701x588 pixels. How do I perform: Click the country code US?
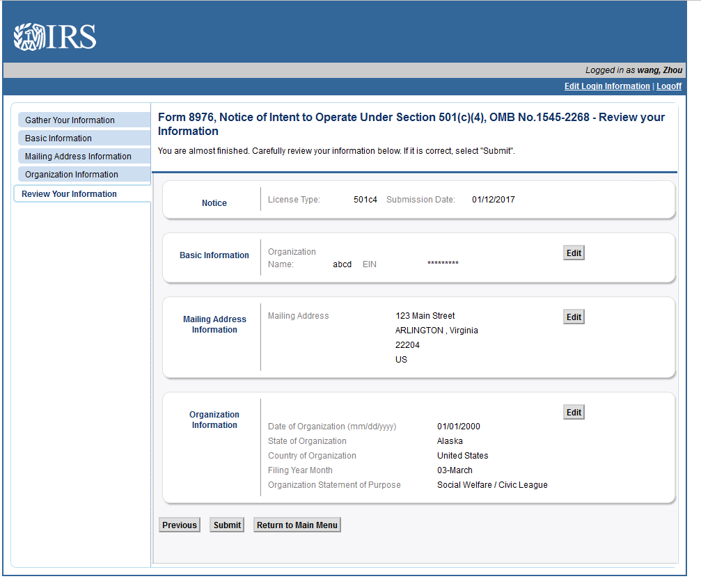tap(401, 360)
